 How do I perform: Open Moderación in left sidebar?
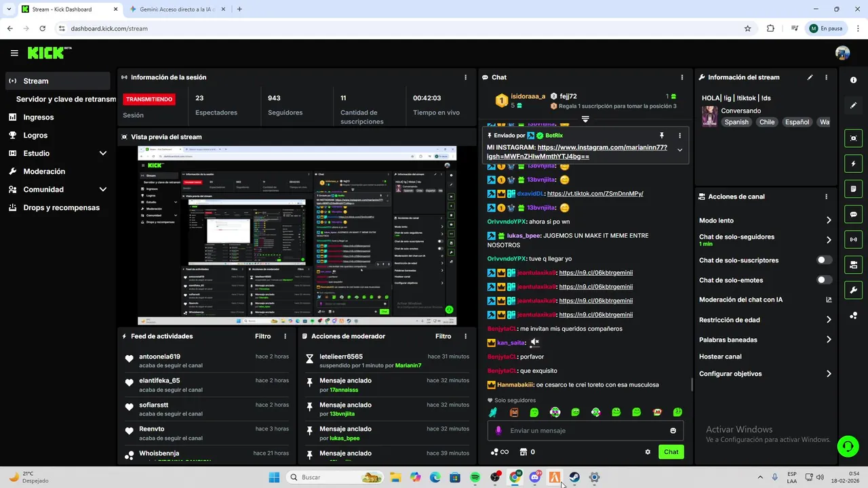(x=57, y=171)
